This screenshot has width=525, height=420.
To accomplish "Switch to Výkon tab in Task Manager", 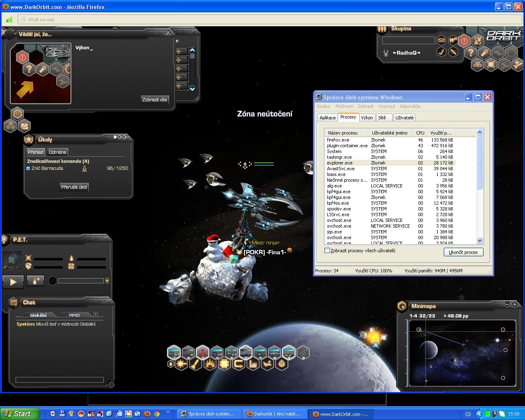I will [x=367, y=118].
